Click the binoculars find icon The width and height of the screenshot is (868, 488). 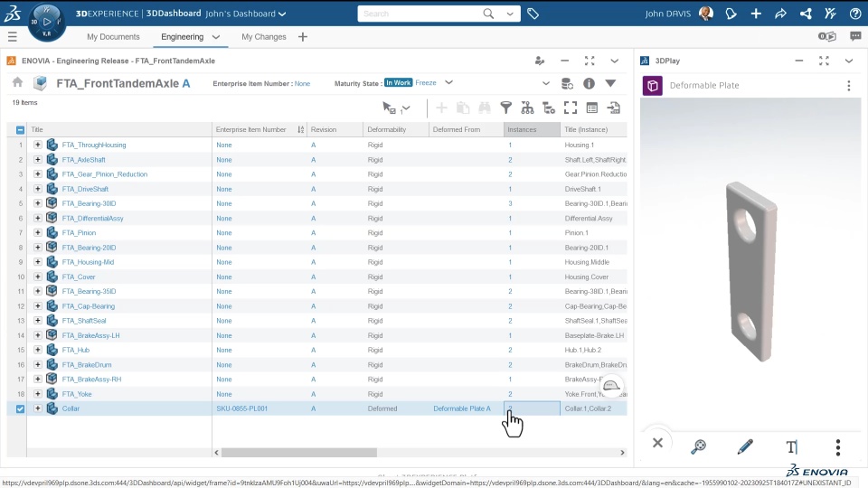[485, 108]
